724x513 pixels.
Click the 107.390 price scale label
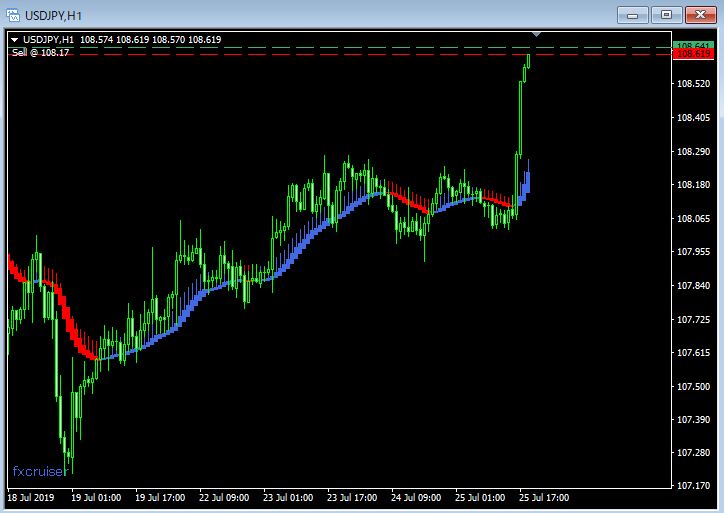(x=693, y=420)
